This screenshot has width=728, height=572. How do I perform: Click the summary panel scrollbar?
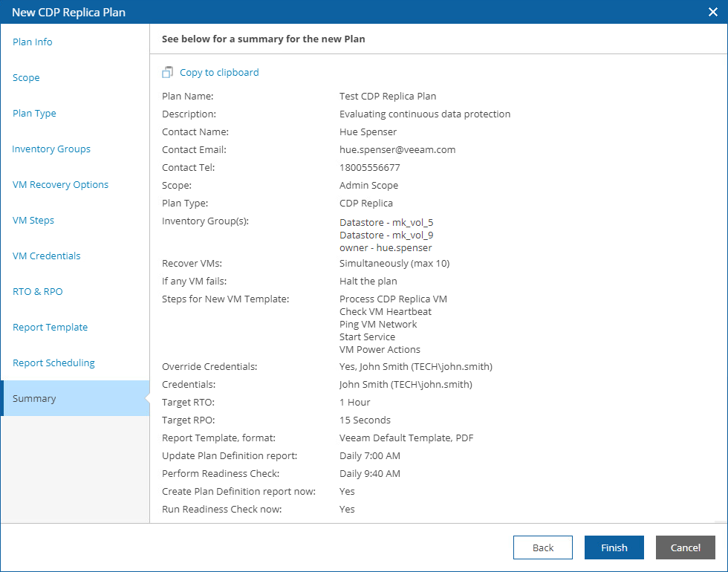coord(722,297)
